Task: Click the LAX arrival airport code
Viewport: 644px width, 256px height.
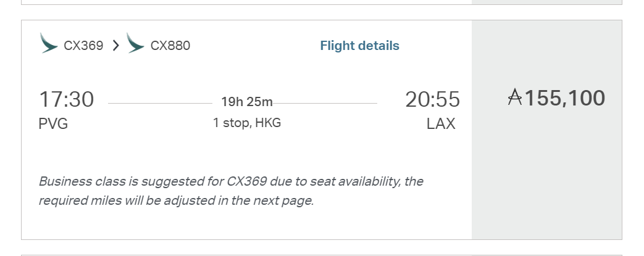Action: click(x=441, y=124)
